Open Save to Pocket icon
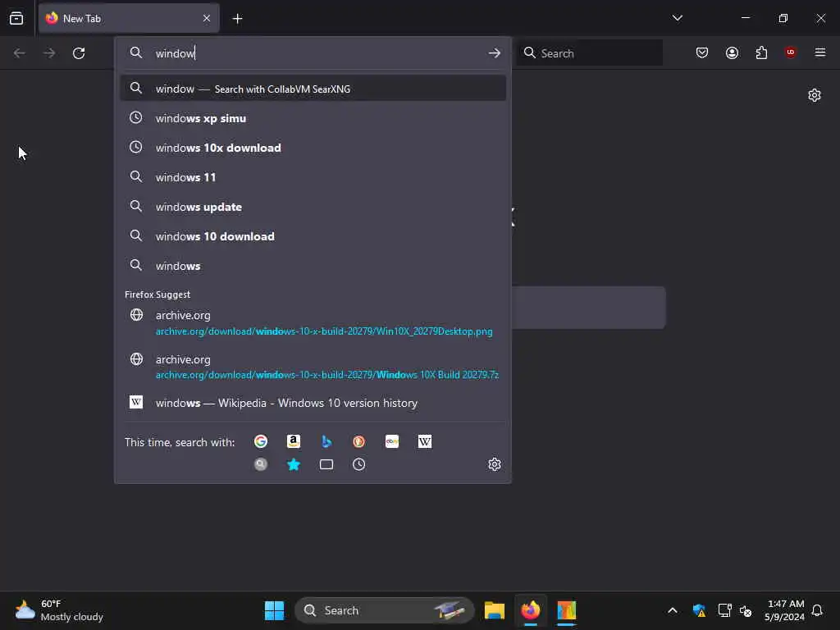 (x=702, y=52)
